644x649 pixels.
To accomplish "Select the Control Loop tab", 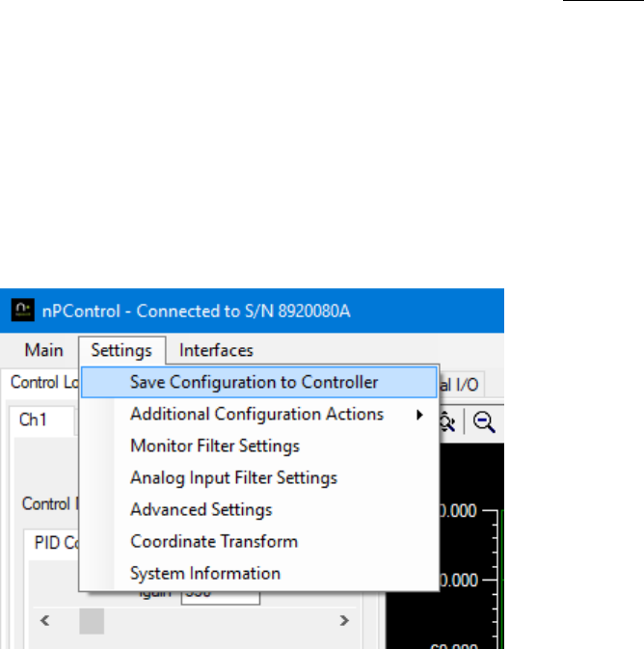I will (40, 383).
